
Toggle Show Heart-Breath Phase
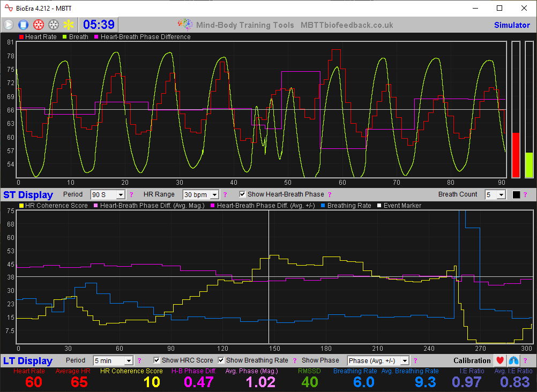click(243, 194)
